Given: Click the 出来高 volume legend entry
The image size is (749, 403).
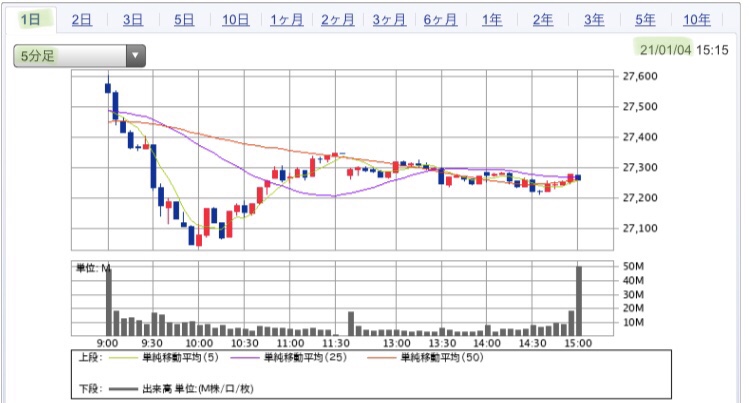Looking at the screenshot, I should (198, 389).
